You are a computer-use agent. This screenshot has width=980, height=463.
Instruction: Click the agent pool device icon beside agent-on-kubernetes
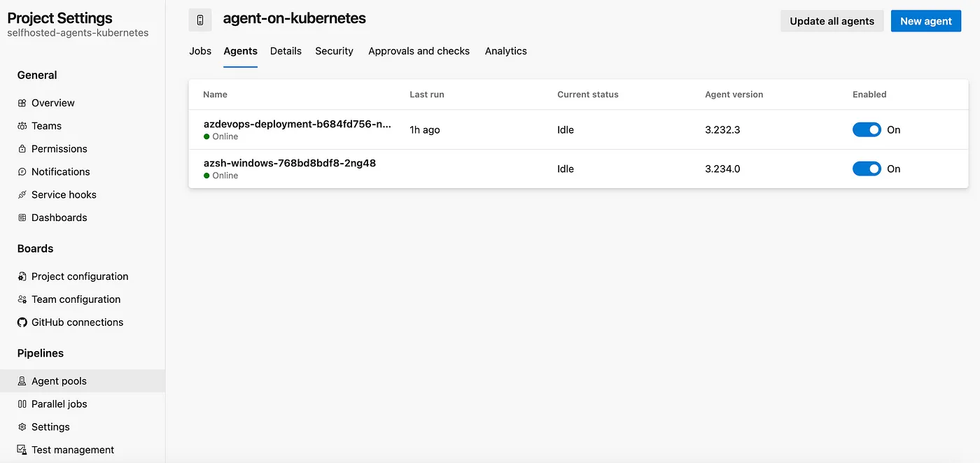tap(200, 20)
